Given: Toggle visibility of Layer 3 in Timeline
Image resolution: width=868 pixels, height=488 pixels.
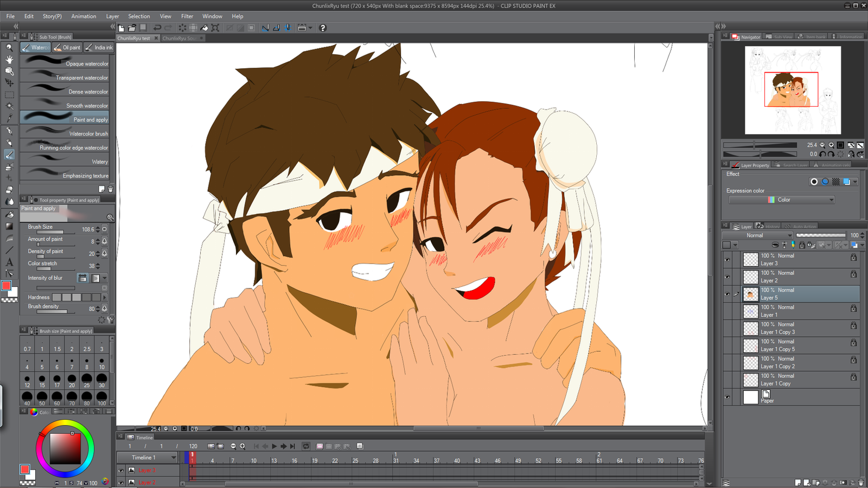Looking at the screenshot, I should coord(121,471).
